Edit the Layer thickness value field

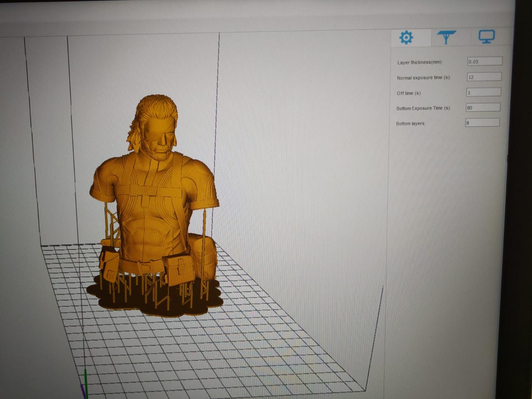[x=484, y=61]
